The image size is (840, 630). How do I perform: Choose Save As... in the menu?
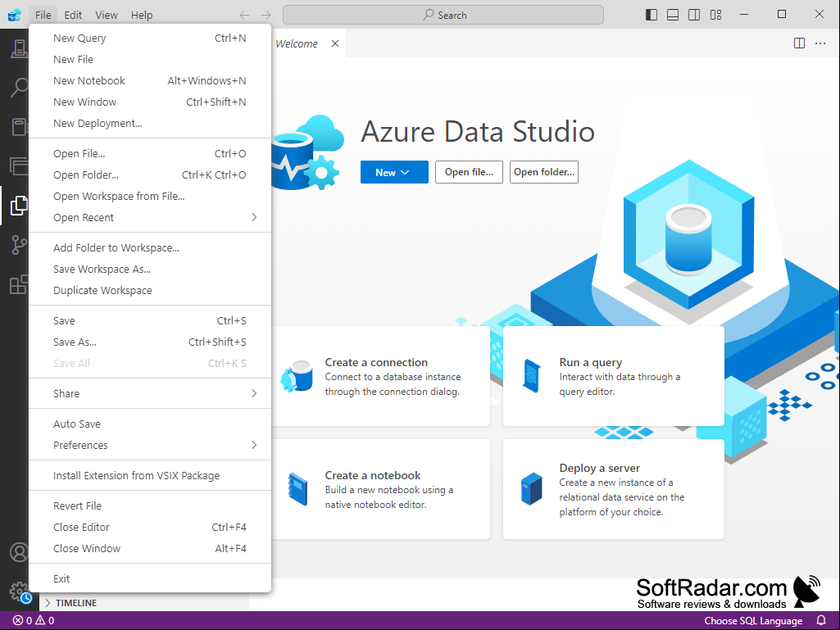[150, 342]
